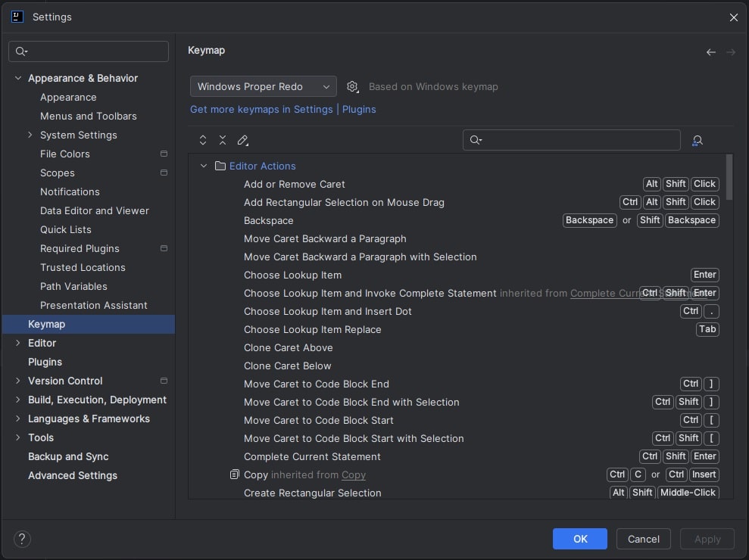Select Add Rectangular Selection on Mouse Drag
The image size is (749, 560).
coord(344,202)
